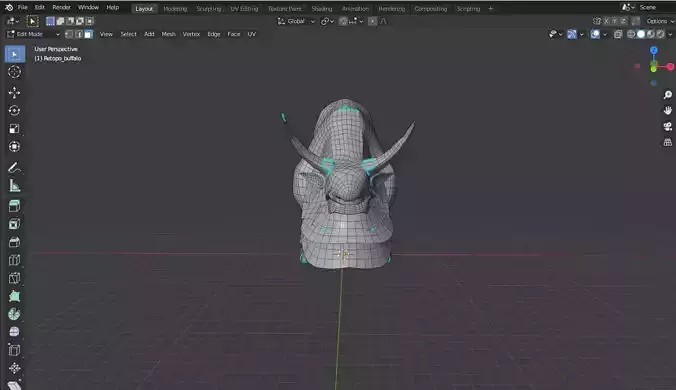Set wireframe viewport shading

(x=631, y=34)
